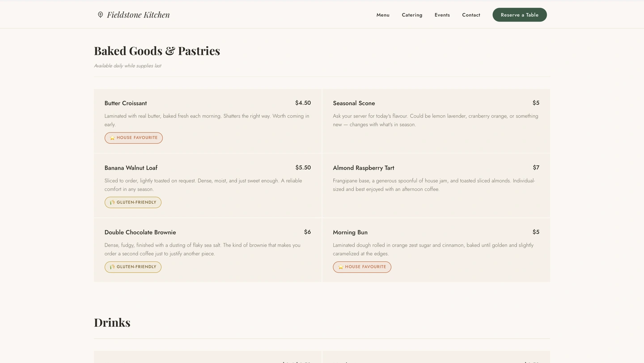The width and height of the screenshot is (644, 363).
Task: Click the Gluten-Friendly tag under Banana Walnut Loaf
Action: [x=133, y=203]
